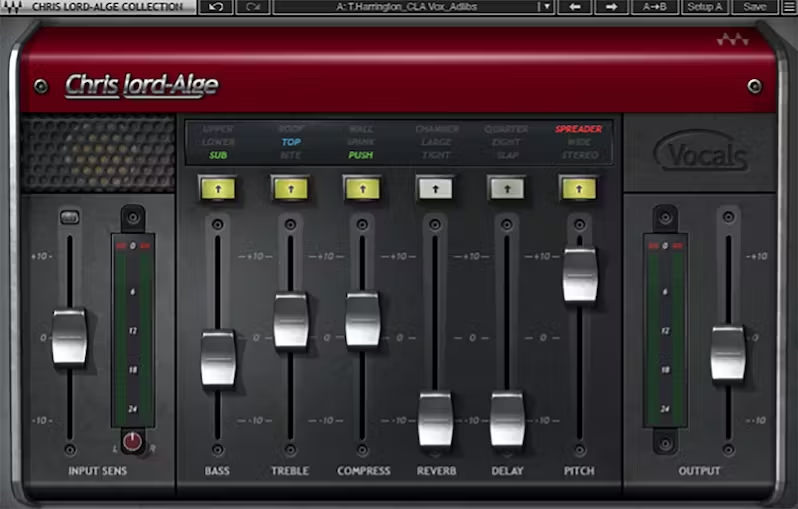Click the L/R balance knob below the input meter
Screen dimensions: 798x509
(132, 442)
